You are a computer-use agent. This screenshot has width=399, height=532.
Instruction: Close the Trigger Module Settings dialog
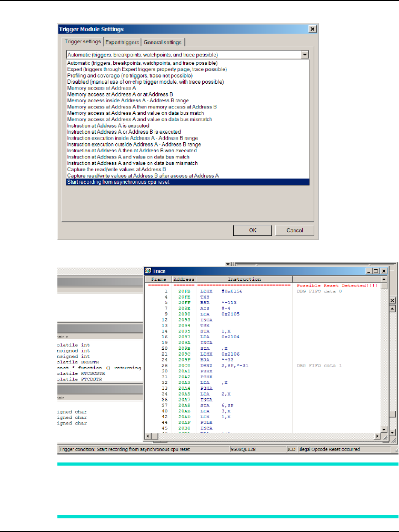(x=313, y=29)
